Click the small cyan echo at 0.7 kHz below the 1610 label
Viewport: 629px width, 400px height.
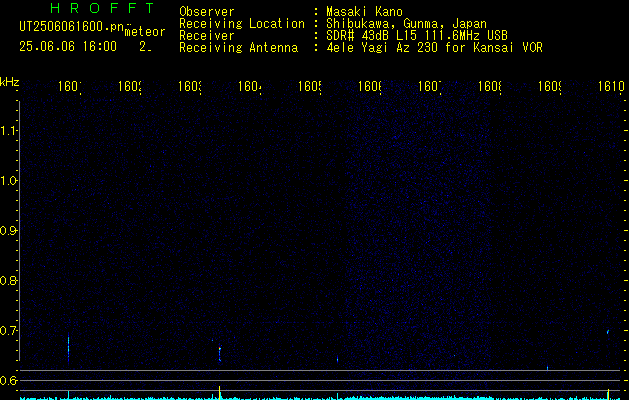(x=608, y=332)
